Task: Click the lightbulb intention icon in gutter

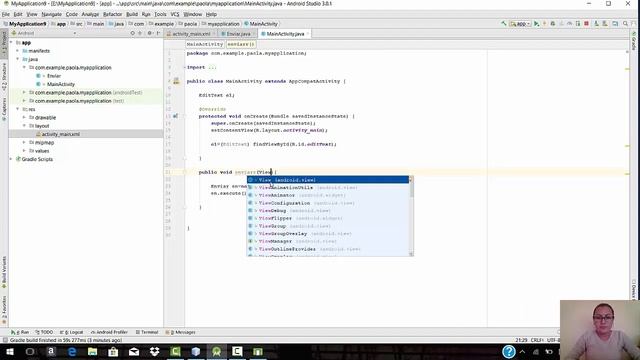Action: pyautogui.click(x=176, y=81)
